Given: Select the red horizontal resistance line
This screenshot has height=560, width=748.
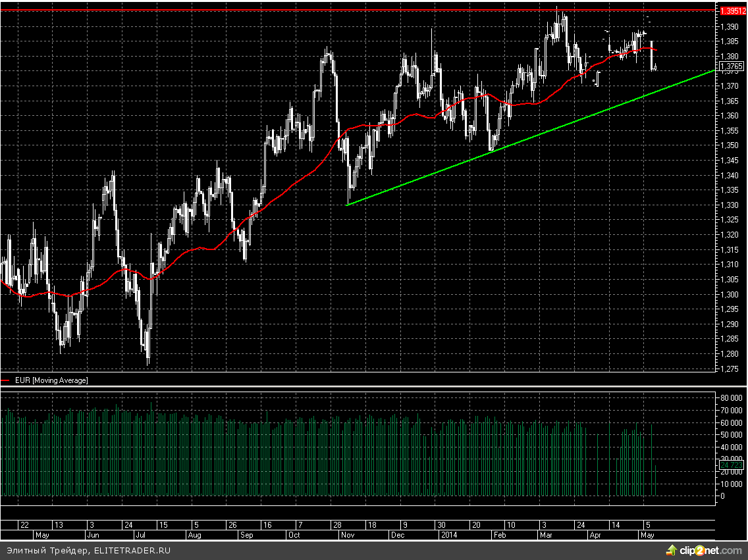Looking at the screenshot, I should (358, 10).
